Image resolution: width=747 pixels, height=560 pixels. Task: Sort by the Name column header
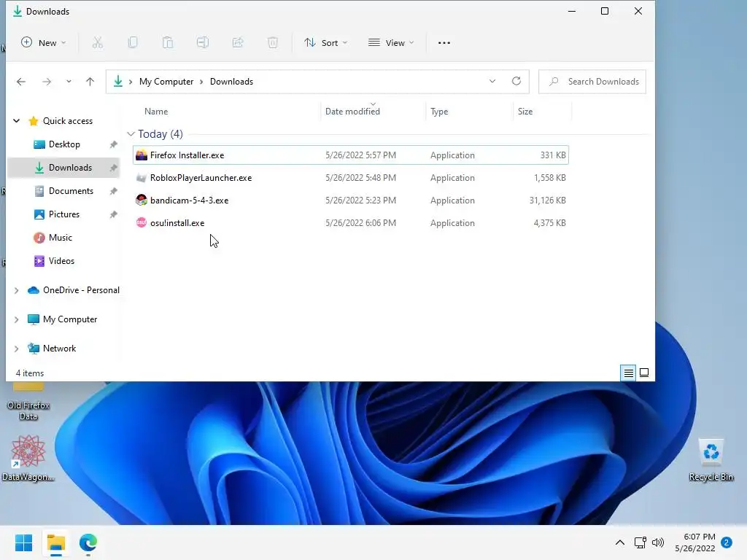(x=156, y=112)
